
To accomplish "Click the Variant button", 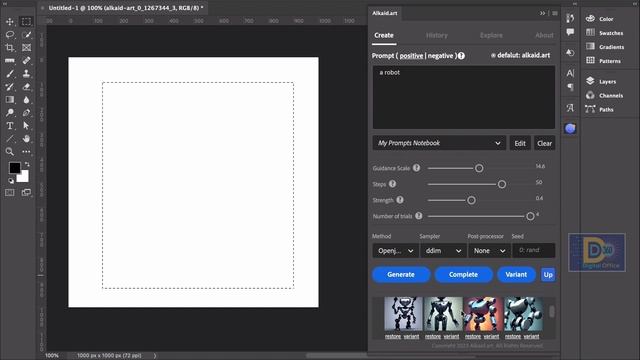I will [516, 275].
